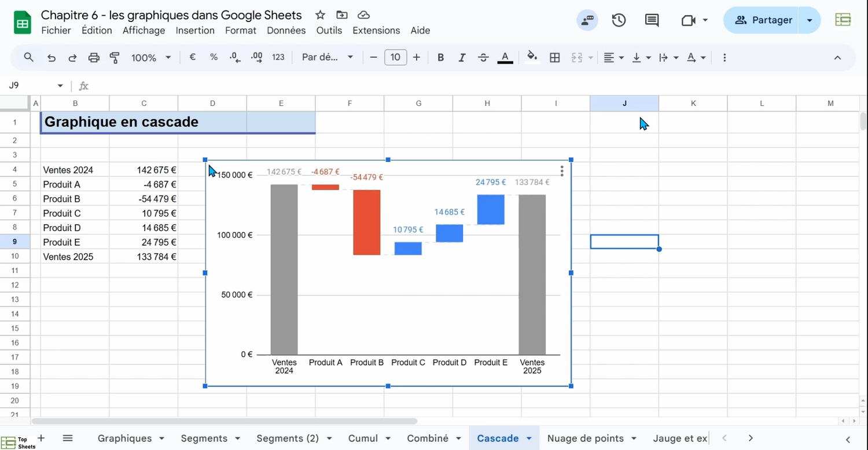This screenshot has width=868, height=450.
Task: Switch to the Nuage de points tab
Action: click(585, 438)
